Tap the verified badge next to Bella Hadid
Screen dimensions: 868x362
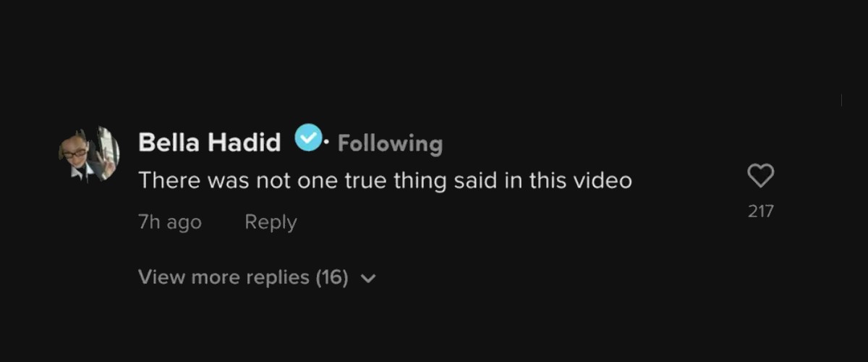pyautogui.click(x=307, y=138)
